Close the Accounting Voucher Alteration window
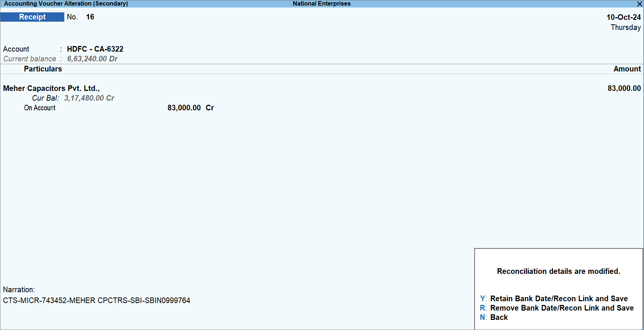 coord(640,4)
